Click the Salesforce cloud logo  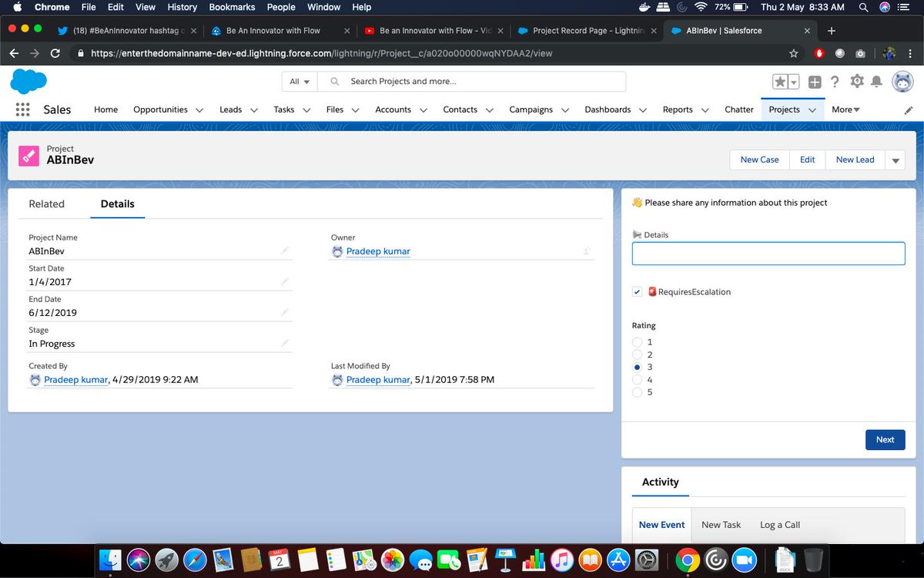point(28,81)
